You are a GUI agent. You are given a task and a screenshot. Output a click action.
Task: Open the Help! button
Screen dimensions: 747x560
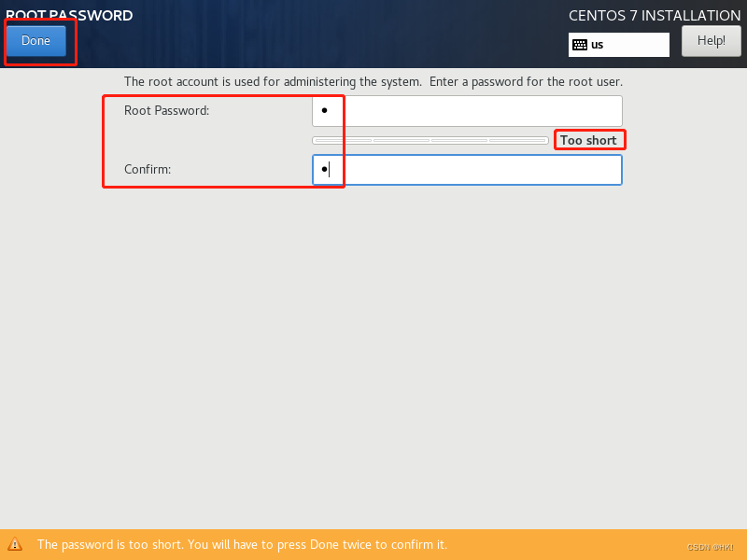tap(711, 41)
